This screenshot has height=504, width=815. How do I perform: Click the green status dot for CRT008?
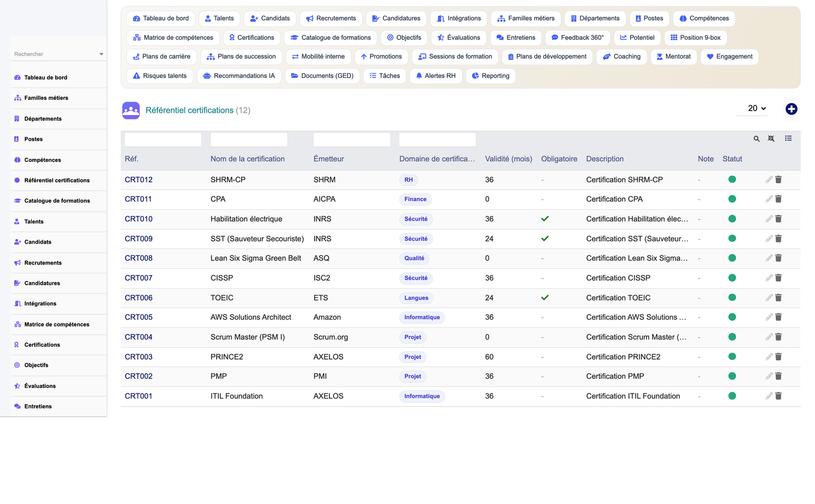pyautogui.click(x=732, y=258)
